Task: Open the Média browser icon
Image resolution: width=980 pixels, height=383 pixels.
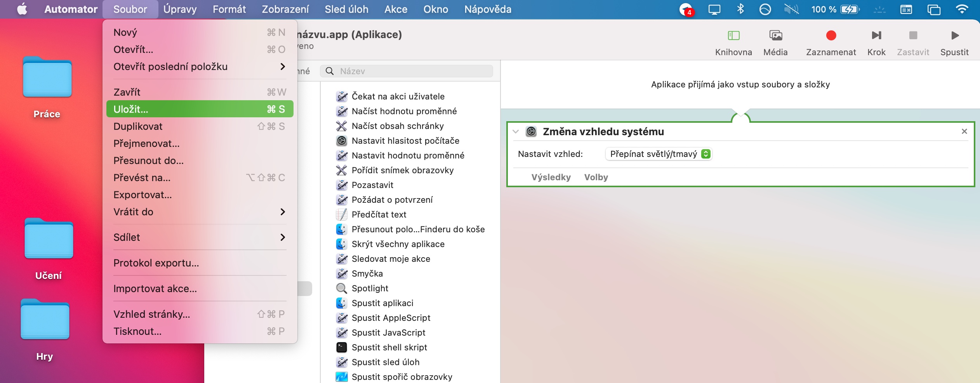Action: point(775,36)
